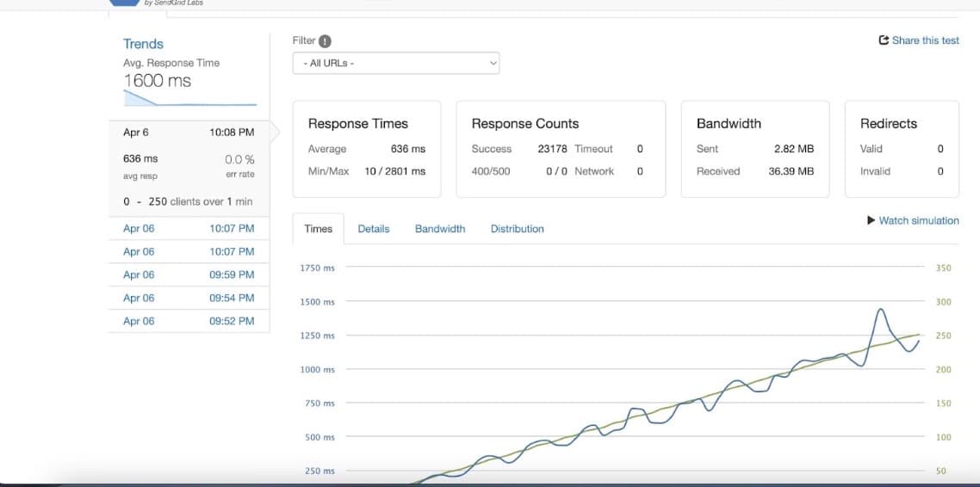Open the Trends heading link
The height and width of the screenshot is (487, 980).
coord(143,44)
